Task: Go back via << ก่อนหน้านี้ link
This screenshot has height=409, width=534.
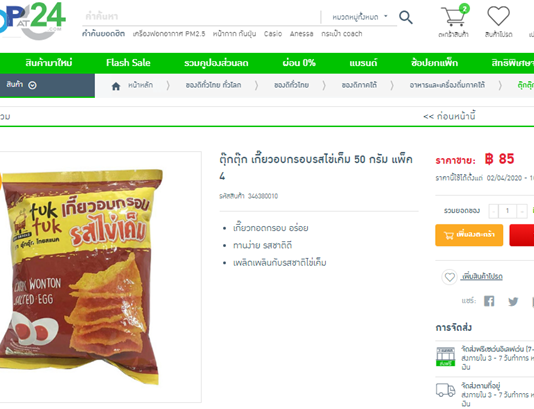Action: (449, 116)
